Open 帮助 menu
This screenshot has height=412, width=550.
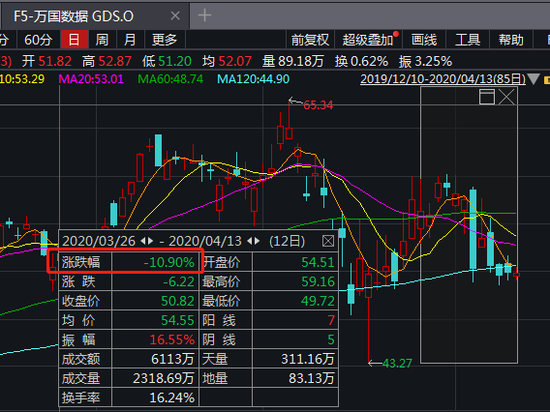511,40
